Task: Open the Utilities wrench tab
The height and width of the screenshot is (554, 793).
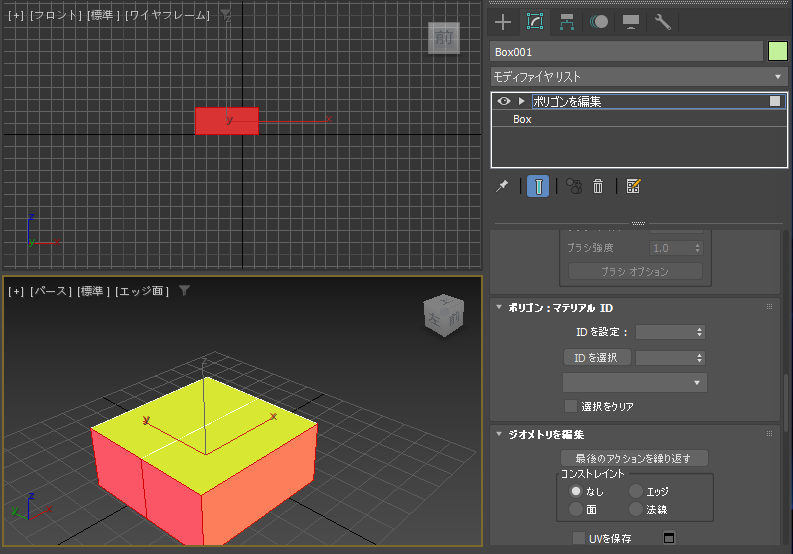Action: (663, 22)
